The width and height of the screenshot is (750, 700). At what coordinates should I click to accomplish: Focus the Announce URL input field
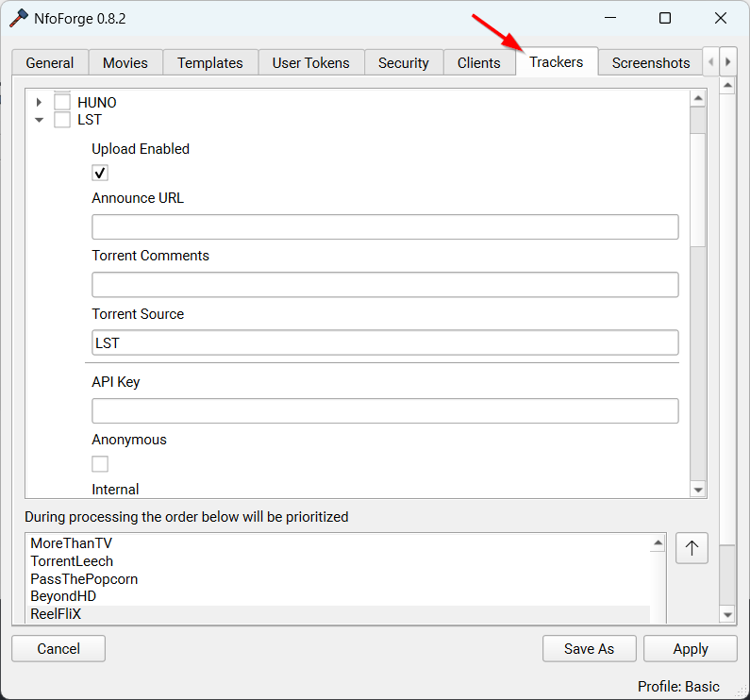coord(385,226)
